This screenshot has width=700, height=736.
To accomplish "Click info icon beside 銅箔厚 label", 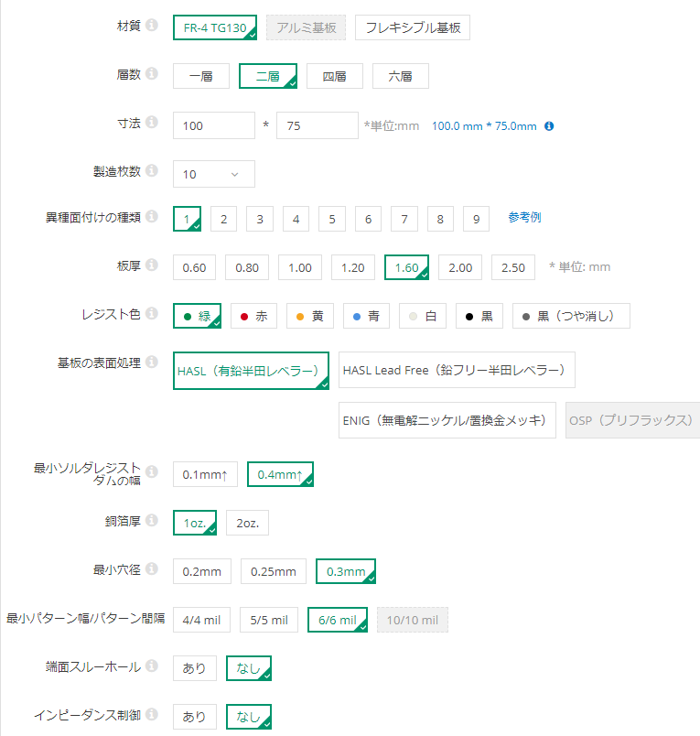I will 152,520.
